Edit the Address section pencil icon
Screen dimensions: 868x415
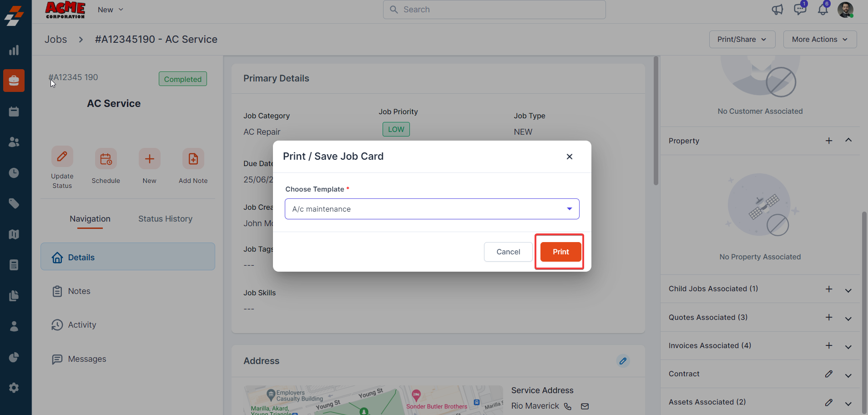(x=623, y=361)
